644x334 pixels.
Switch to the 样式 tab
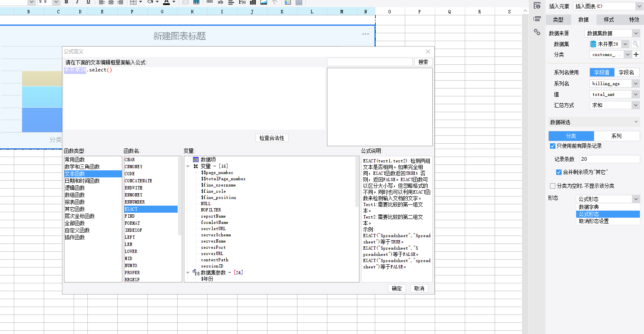pos(609,20)
